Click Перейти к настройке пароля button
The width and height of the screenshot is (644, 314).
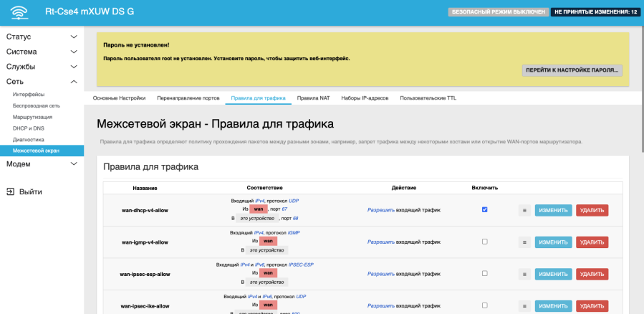tap(572, 70)
